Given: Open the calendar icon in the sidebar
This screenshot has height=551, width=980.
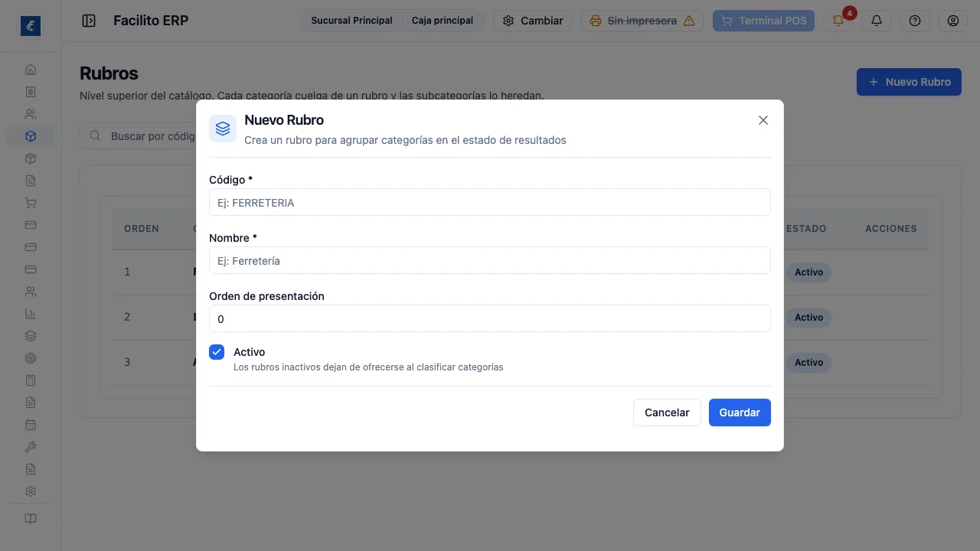Looking at the screenshot, I should tap(31, 425).
